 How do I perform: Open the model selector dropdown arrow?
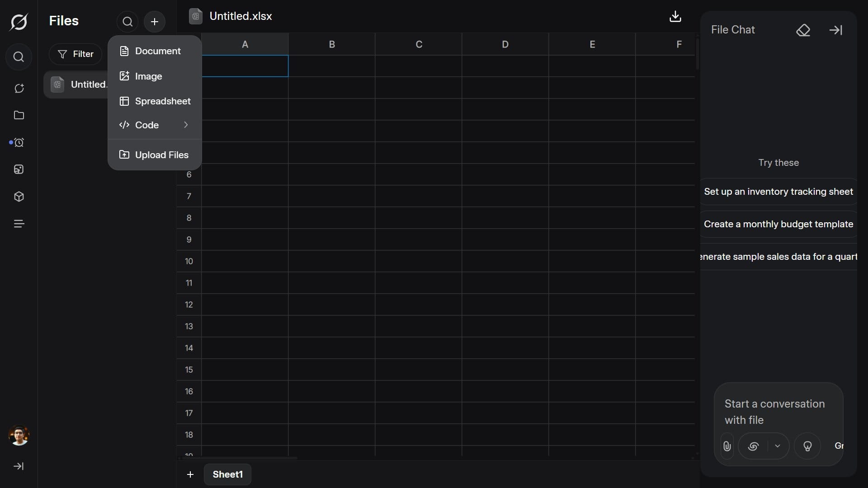778,446
